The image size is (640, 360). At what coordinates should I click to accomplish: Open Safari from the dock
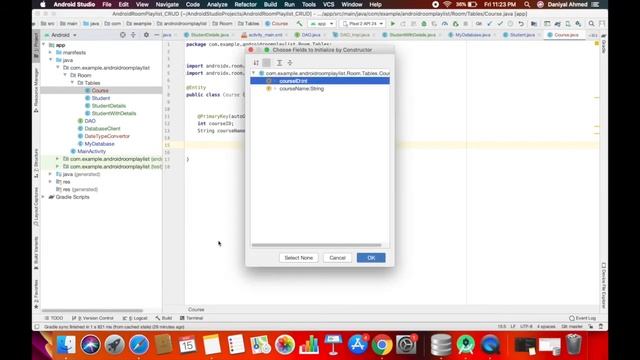(139, 345)
